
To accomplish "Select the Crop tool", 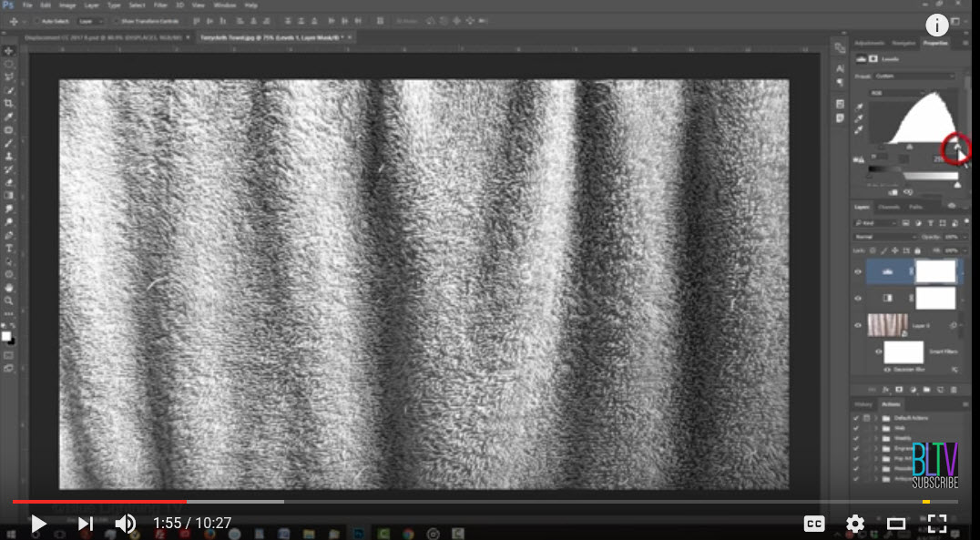I will (9, 103).
